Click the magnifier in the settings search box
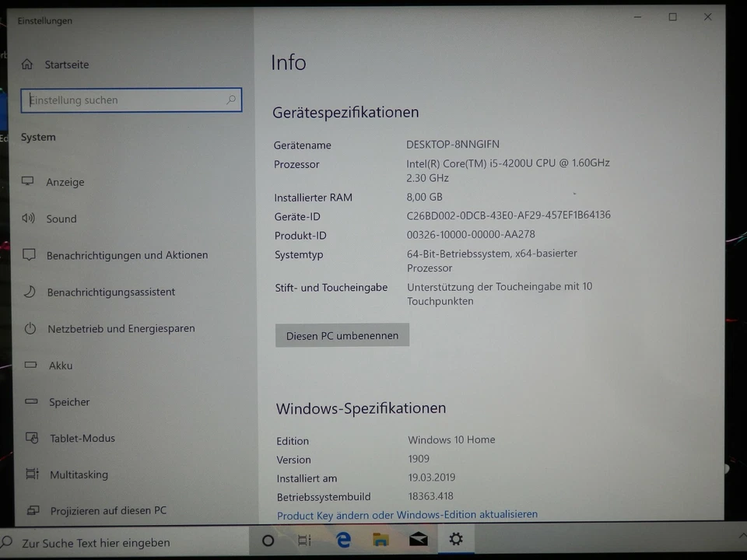 tap(231, 100)
